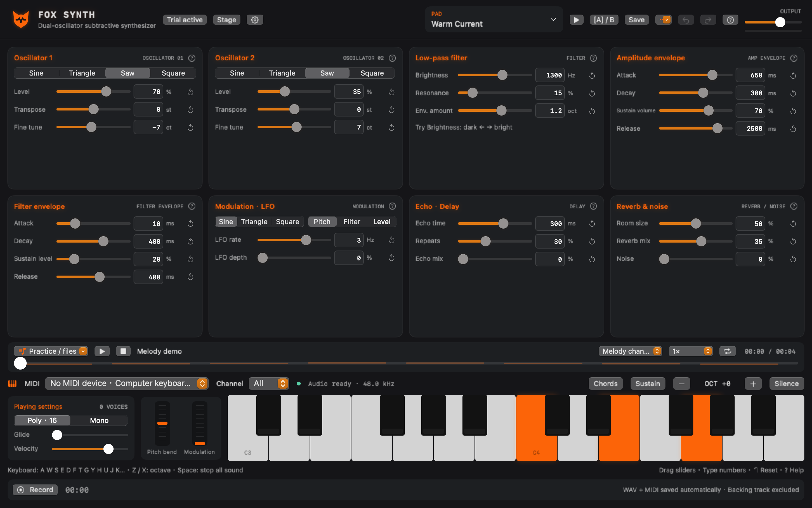
Task: Click the redo arrow icon
Action: click(x=708, y=20)
